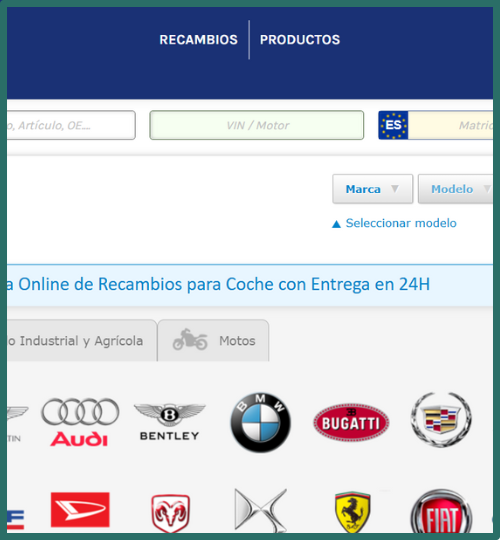Click the Matrícula plate input field
500x540 pixels.
[450, 125]
